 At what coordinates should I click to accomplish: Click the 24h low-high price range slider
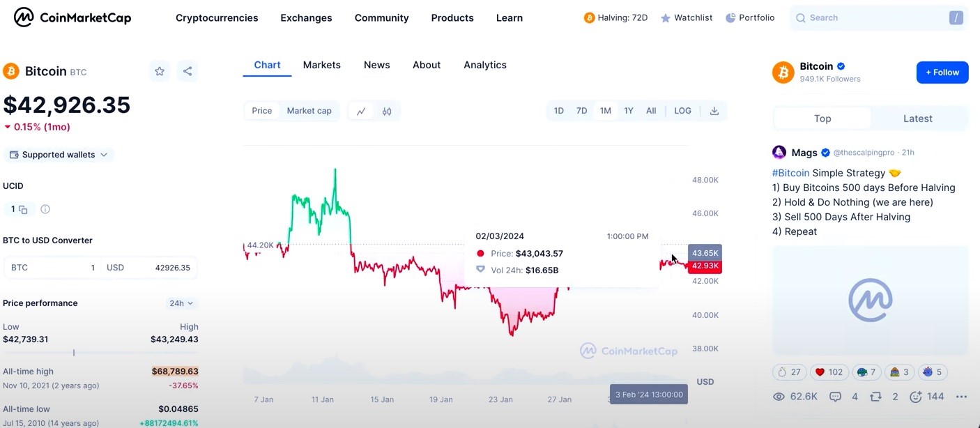(100, 353)
